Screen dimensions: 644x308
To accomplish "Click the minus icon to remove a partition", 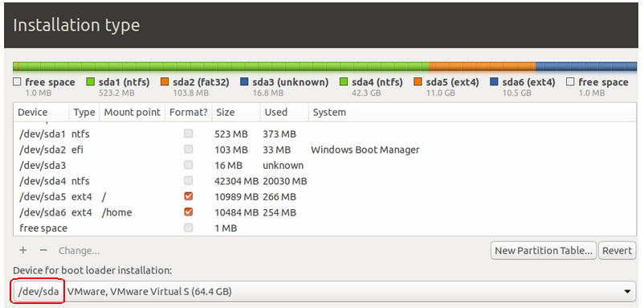I will (x=43, y=250).
